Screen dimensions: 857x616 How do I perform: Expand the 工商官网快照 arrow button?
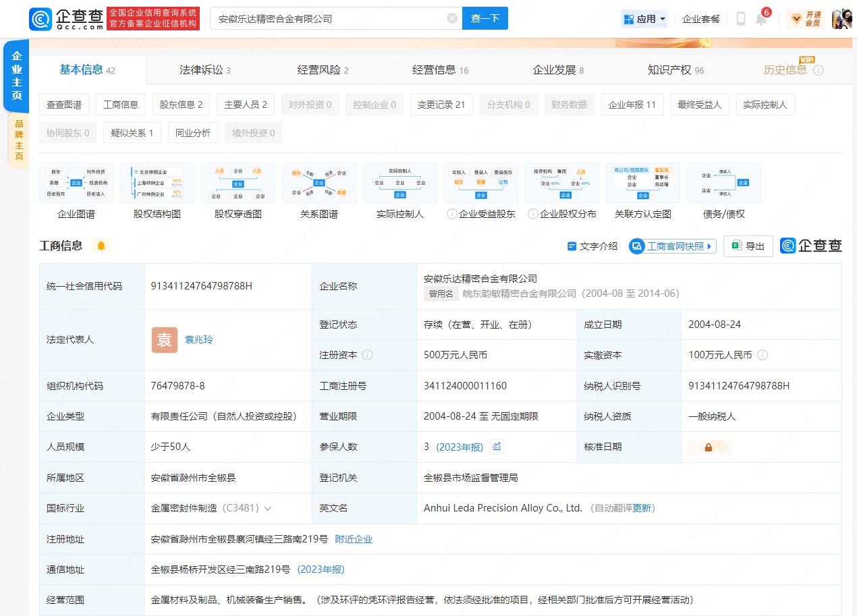coord(710,246)
